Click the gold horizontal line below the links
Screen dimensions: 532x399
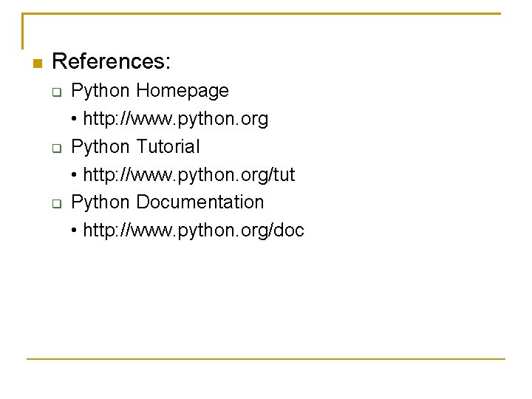(x=266, y=359)
